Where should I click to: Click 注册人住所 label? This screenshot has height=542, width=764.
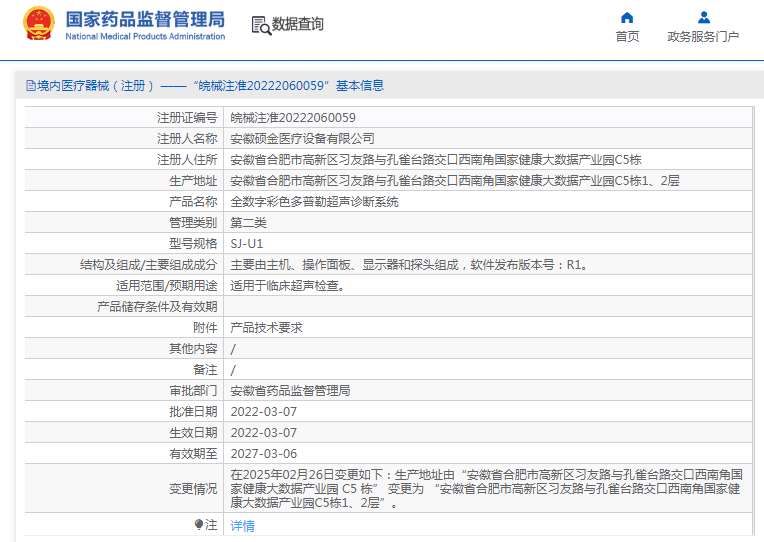[x=187, y=159]
